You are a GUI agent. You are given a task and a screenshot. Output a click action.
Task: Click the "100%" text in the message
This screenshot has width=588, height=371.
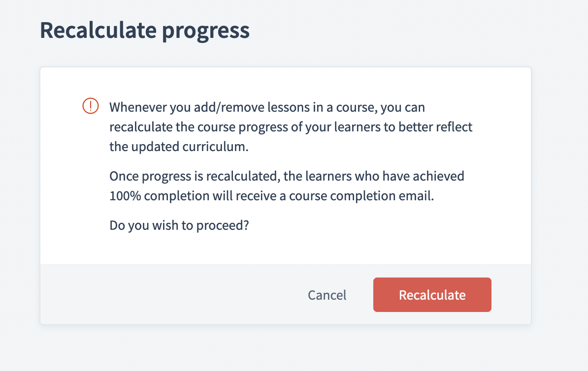coord(125,196)
